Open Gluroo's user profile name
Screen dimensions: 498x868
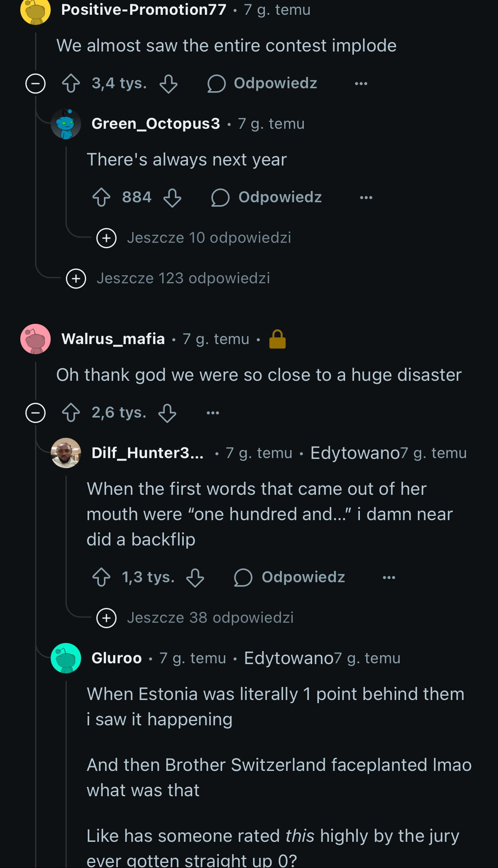click(x=117, y=658)
